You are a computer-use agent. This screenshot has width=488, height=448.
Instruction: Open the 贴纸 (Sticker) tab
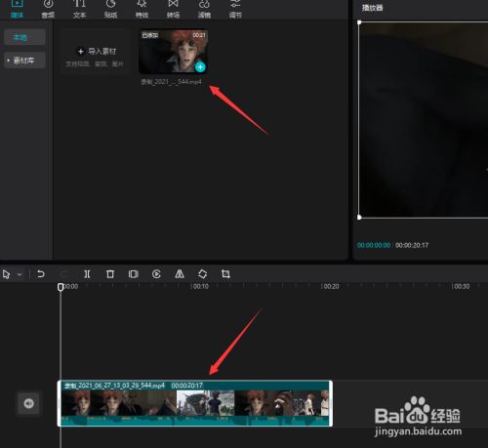[x=110, y=9]
